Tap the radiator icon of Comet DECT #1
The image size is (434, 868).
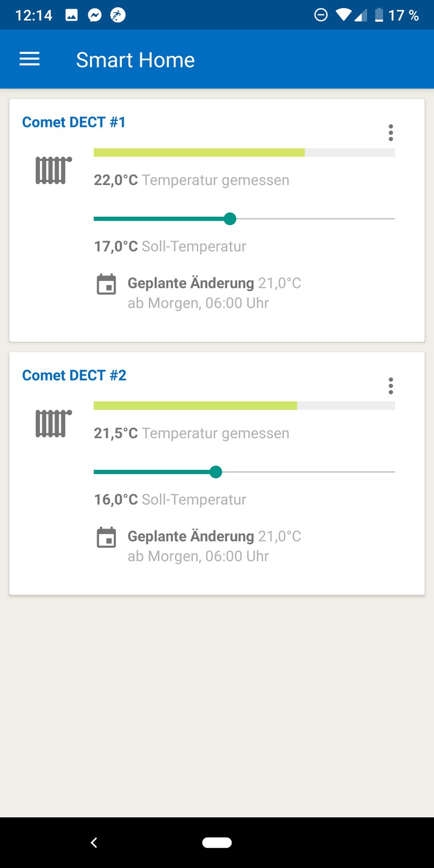[53, 170]
